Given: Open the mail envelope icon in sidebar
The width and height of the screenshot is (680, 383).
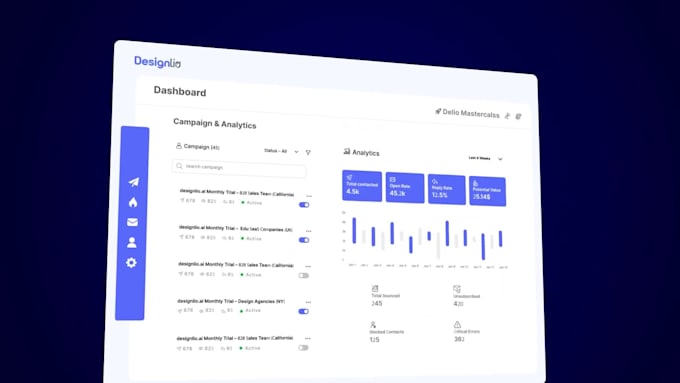Looking at the screenshot, I should point(132,222).
